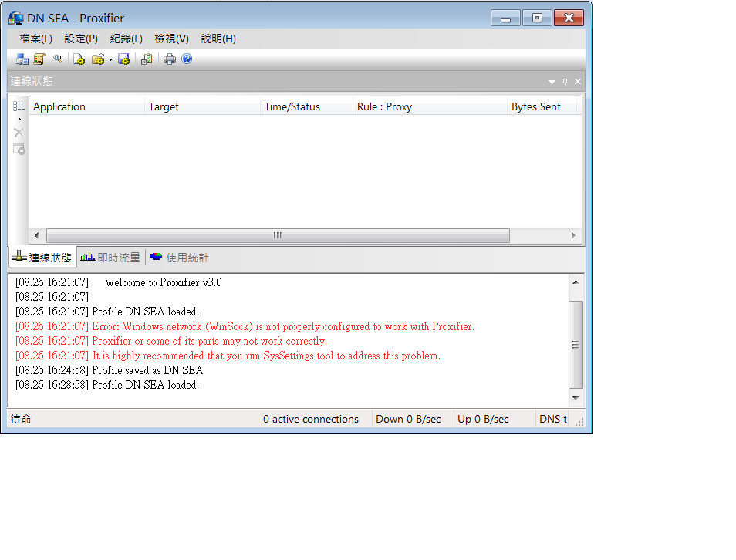Viewport: 736px width, 560px height.
Task: Sort by Bytes Sent column header
Action: [542, 106]
